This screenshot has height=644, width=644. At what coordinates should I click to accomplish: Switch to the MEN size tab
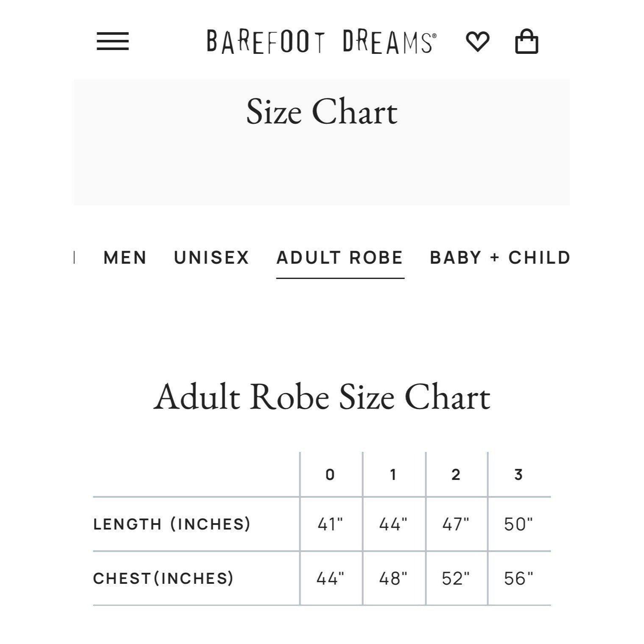pyautogui.click(x=125, y=258)
